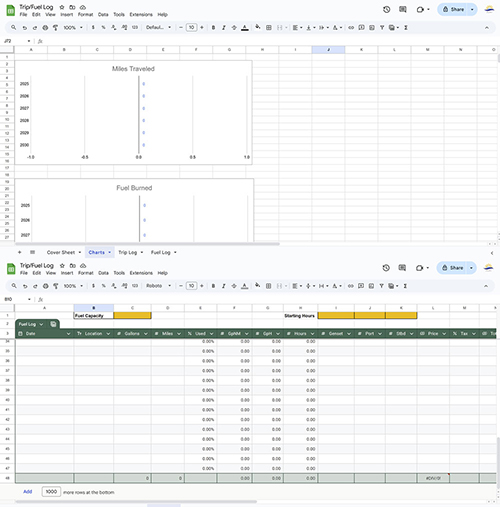This screenshot has height=507, width=500.
Task: Select paint format tool in top window
Action: coord(55,28)
